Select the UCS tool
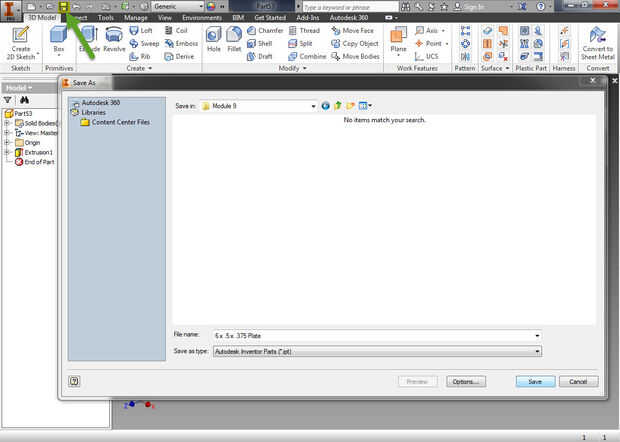 [x=427, y=57]
